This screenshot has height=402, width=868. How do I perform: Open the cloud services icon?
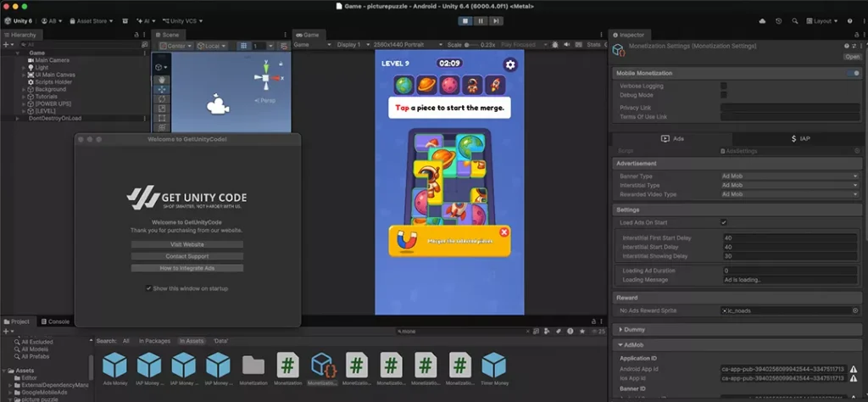pos(762,21)
